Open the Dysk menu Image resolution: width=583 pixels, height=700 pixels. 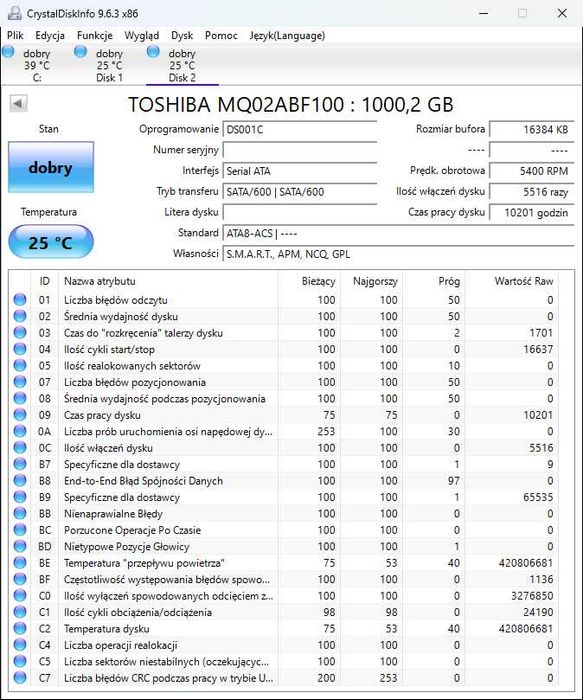pyautogui.click(x=182, y=35)
